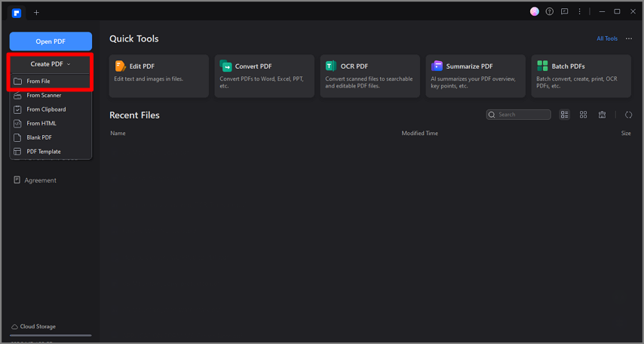Choose From Clipboard menu entry
The width and height of the screenshot is (644, 344).
click(51, 109)
